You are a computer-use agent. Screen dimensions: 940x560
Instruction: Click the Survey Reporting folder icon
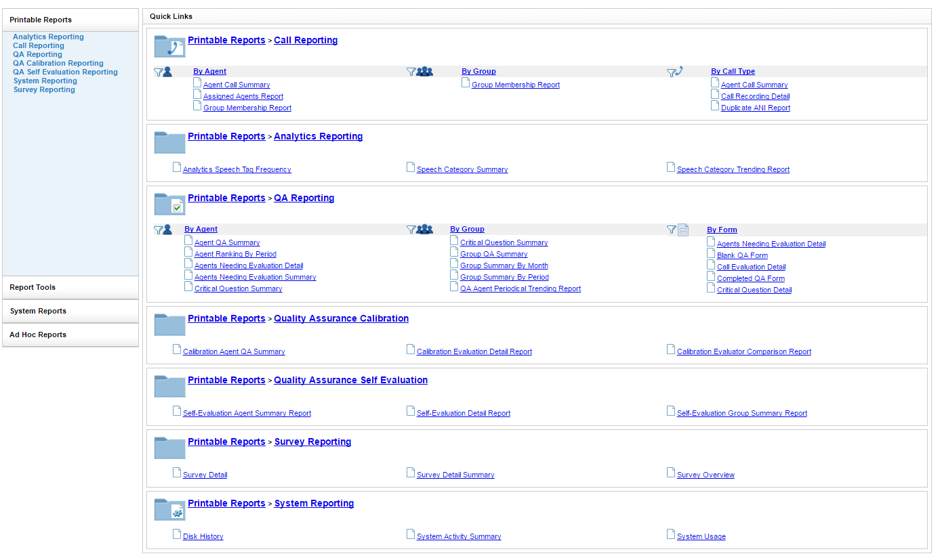(169, 448)
